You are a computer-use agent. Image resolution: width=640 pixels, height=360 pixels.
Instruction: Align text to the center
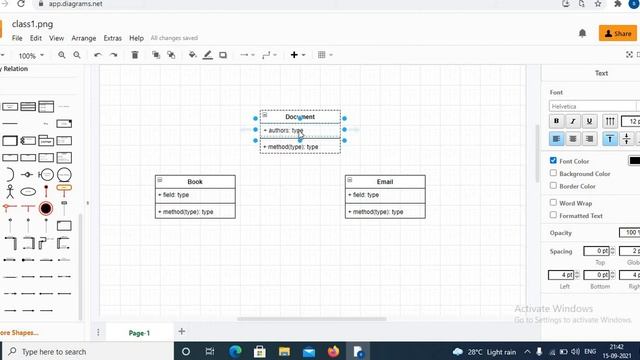[573, 139]
